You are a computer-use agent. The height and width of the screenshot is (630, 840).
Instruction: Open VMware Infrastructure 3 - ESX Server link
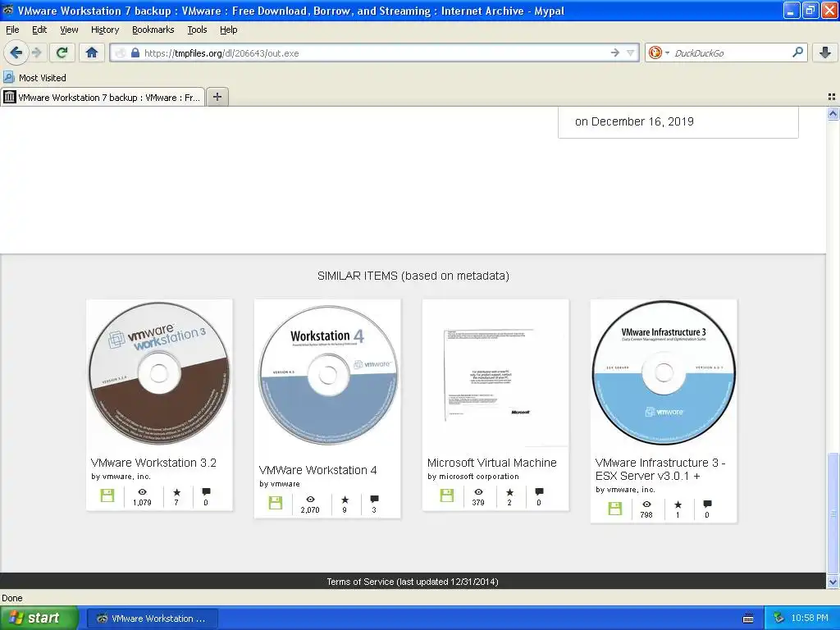click(660, 469)
